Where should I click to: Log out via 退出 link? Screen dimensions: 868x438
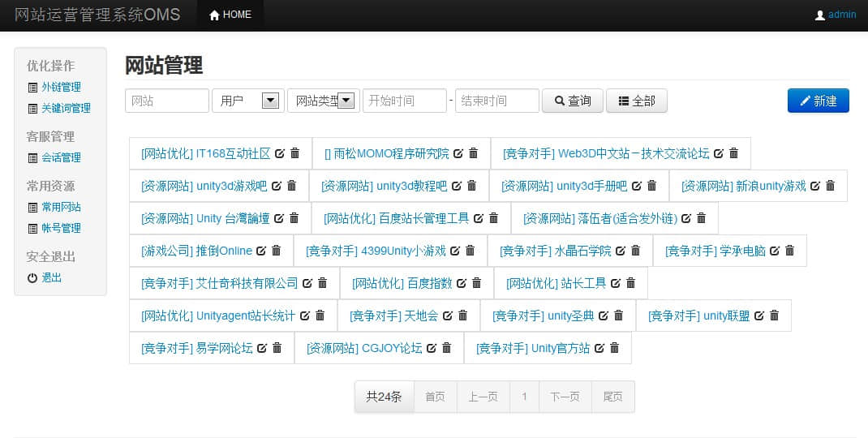coord(51,277)
